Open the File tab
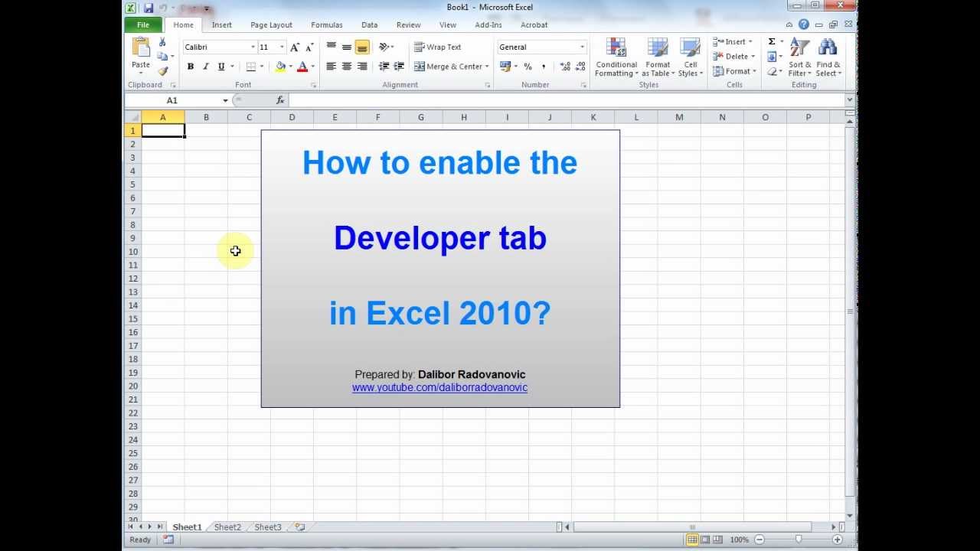The height and width of the screenshot is (551, 980). point(143,24)
